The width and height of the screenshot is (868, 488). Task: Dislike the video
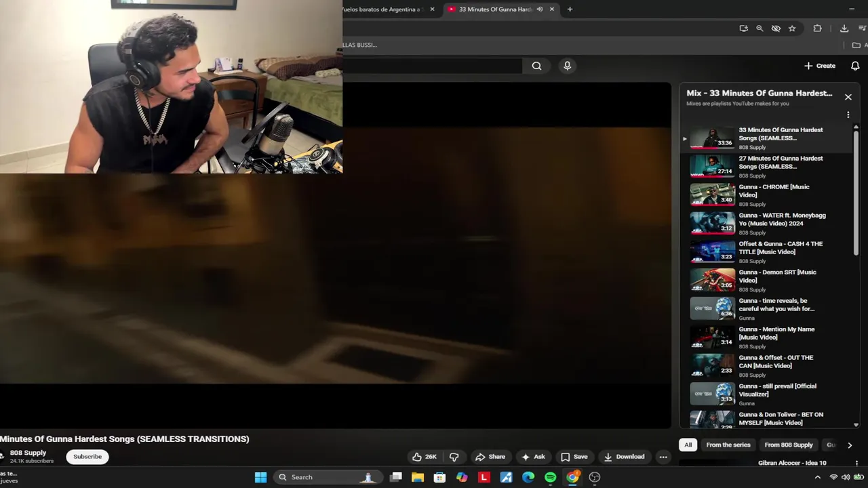pyautogui.click(x=454, y=457)
